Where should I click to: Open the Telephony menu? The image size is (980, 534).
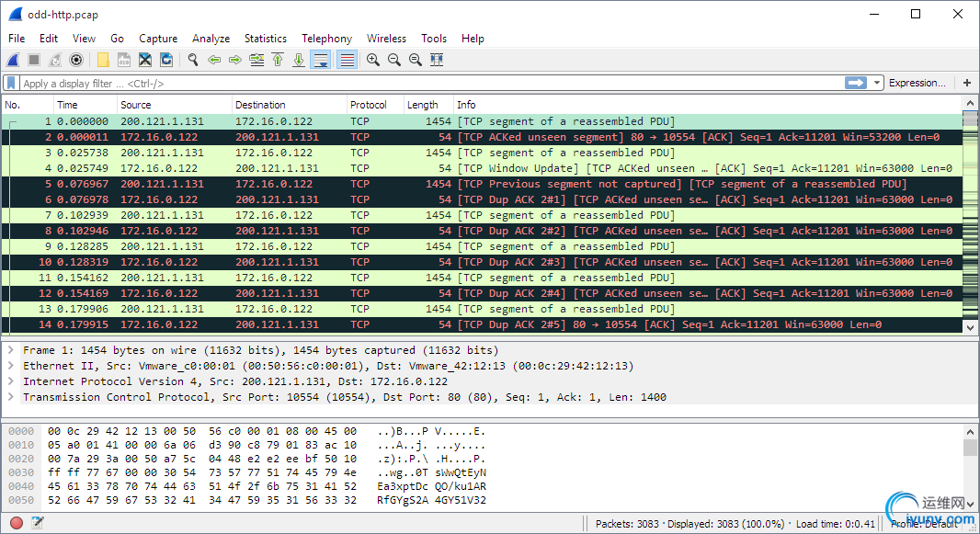pos(326,39)
